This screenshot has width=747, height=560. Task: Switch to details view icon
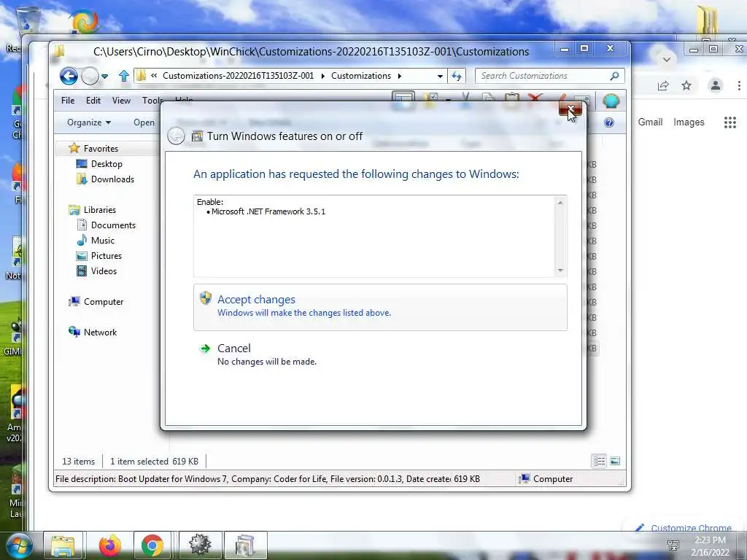click(599, 461)
